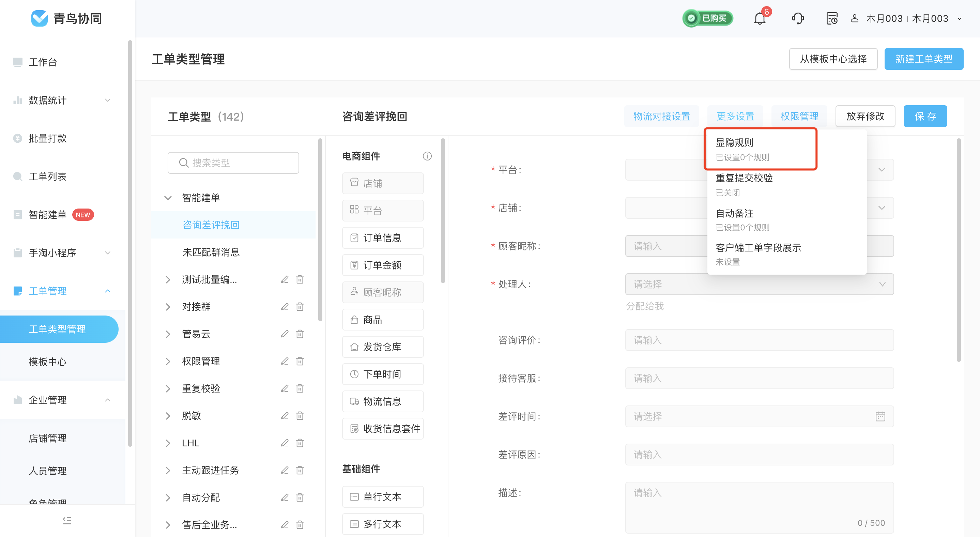Click the 新建工单类型 button
The width and height of the screenshot is (980, 537).
click(x=924, y=59)
